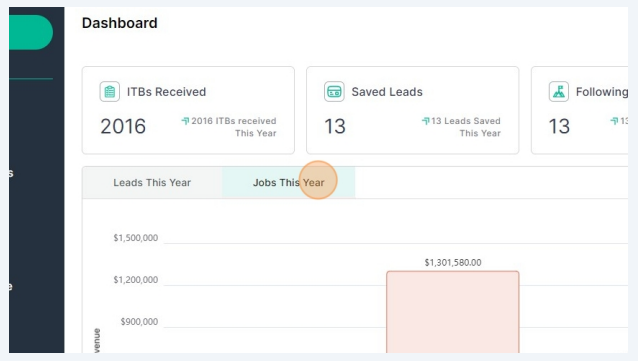Click the Dashboard page heading
Screen dimensions: 638x361
(120, 23)
